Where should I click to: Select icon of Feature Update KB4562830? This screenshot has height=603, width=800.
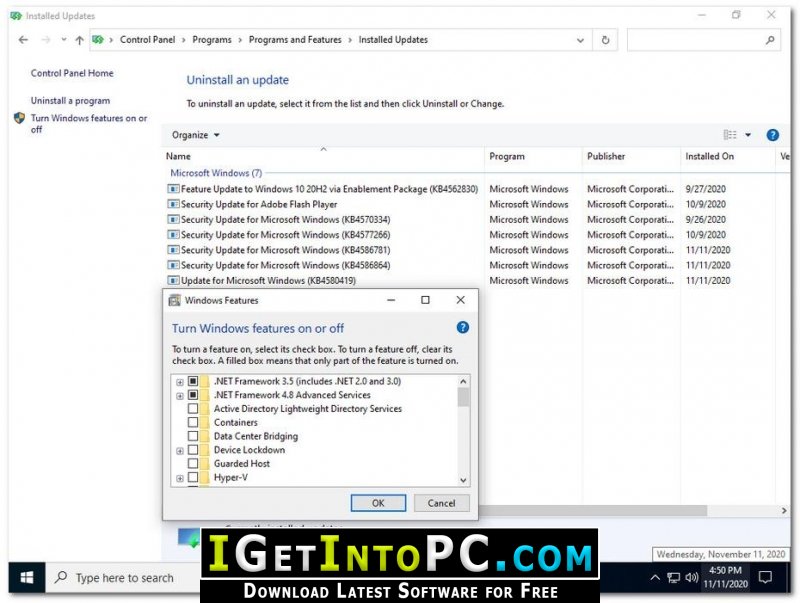[x=173, y=189]
